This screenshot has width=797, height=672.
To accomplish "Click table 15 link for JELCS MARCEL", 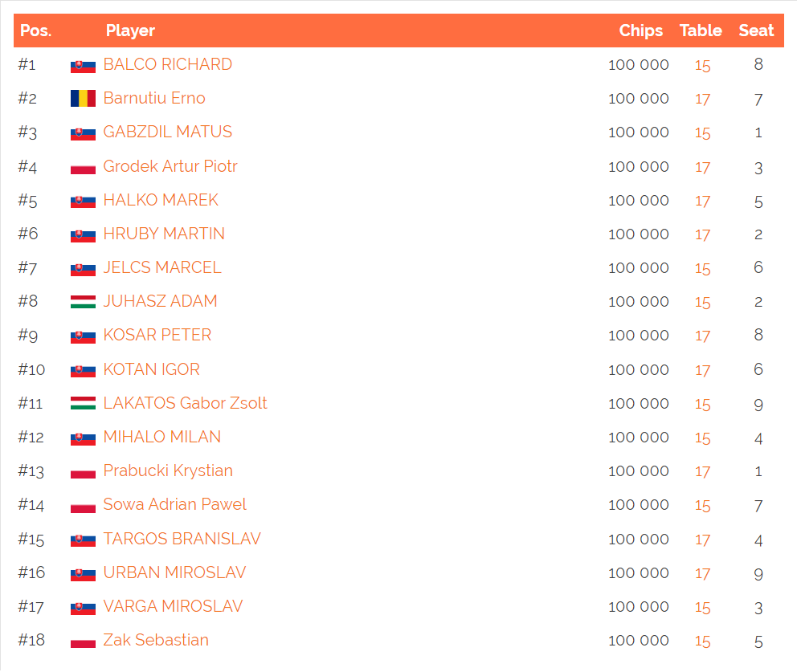I will (702, 268).
